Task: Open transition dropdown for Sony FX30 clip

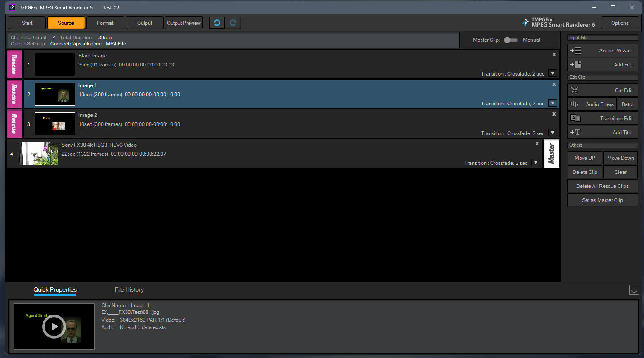Action: pyautogui.click(x=536, y=163)
